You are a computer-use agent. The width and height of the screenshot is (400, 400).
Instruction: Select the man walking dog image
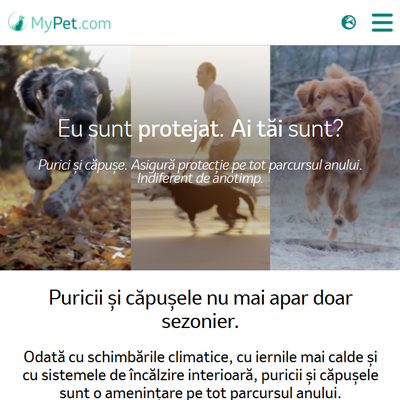(x=200, y=157)
